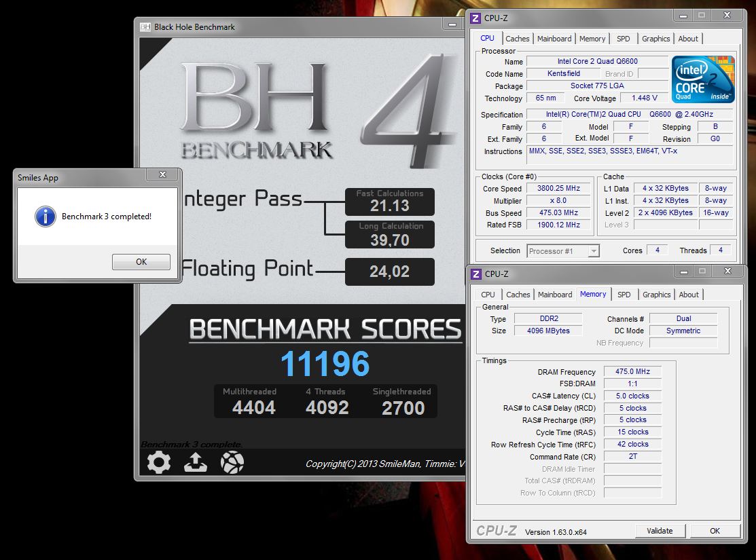Close the bottom CPU-Z window

click(x=727, y=272)
